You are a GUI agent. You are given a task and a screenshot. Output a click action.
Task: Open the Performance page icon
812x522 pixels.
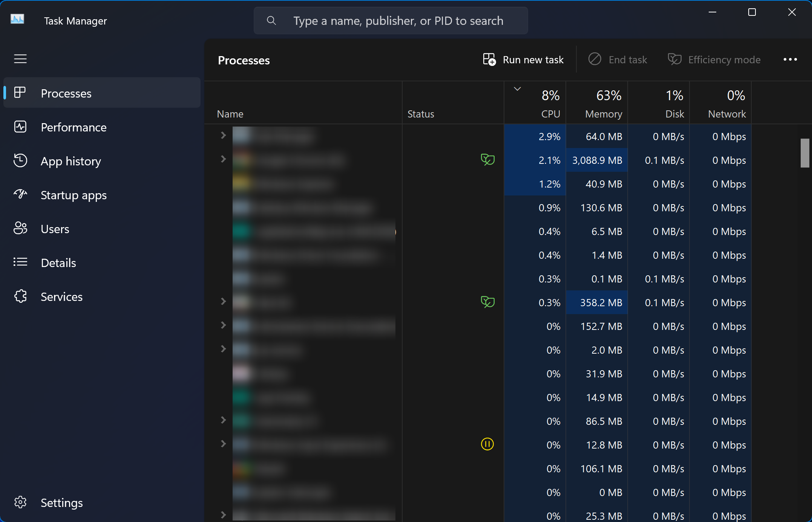click(20, 127)
